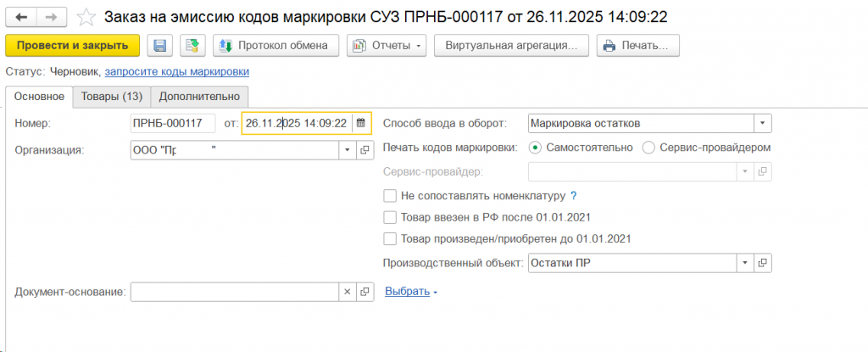Click запросите коды маркировки link
The height and width of the screenshot is (352, 868).
tap(176, 72)
